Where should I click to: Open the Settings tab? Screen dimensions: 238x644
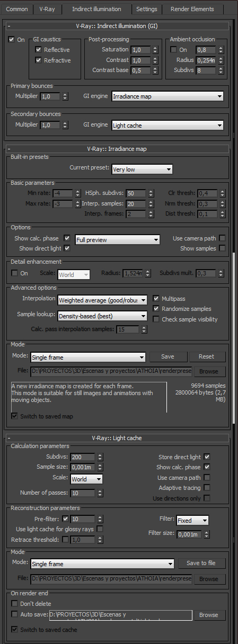147,9
